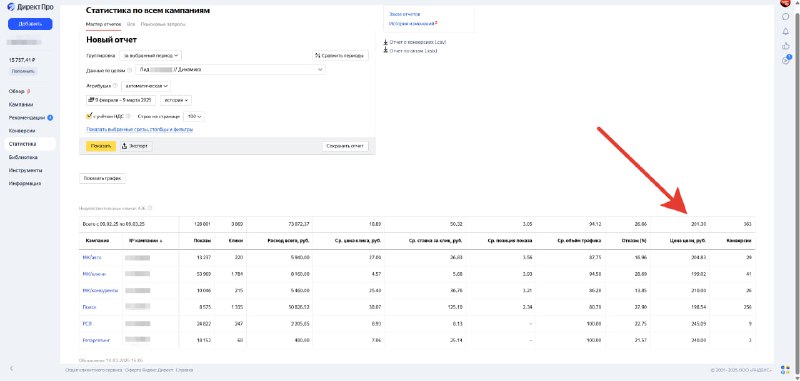800x381 pixels.
Task: Click the download icon for Отчет о конверсиях
Action: 386,42
